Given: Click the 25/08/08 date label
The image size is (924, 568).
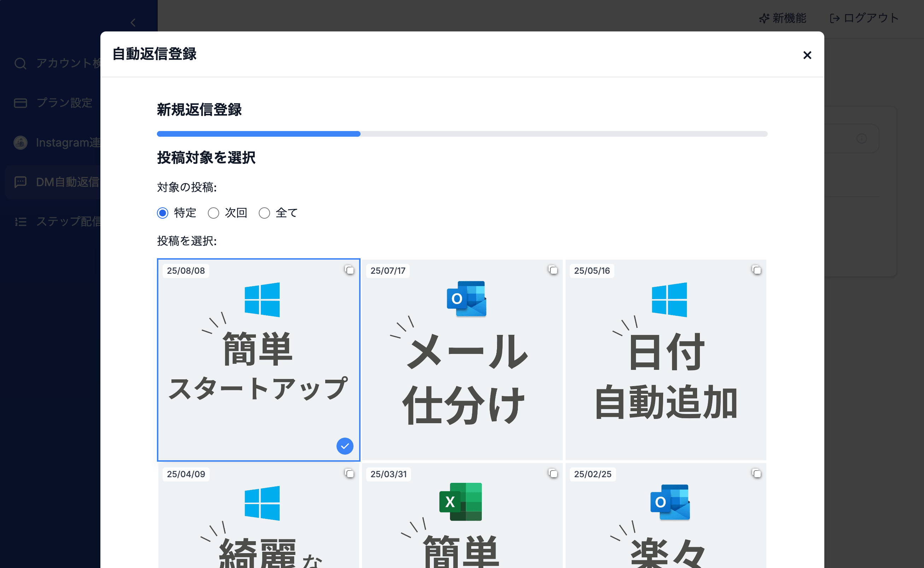Looking at the screenshot, I should pos(186,271).
